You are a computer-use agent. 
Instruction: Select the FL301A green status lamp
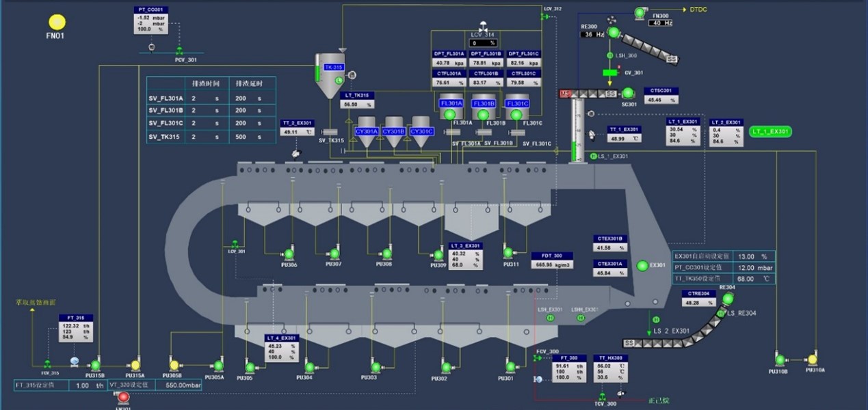(x=449, y=114)
